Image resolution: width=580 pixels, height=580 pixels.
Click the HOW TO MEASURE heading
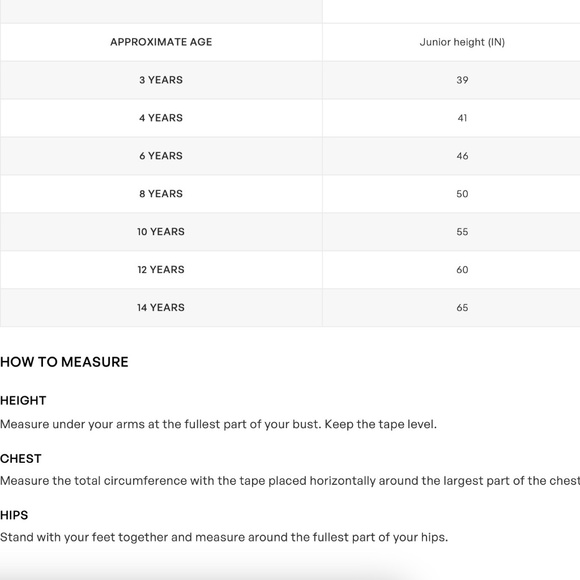click(x=64, y=362)
